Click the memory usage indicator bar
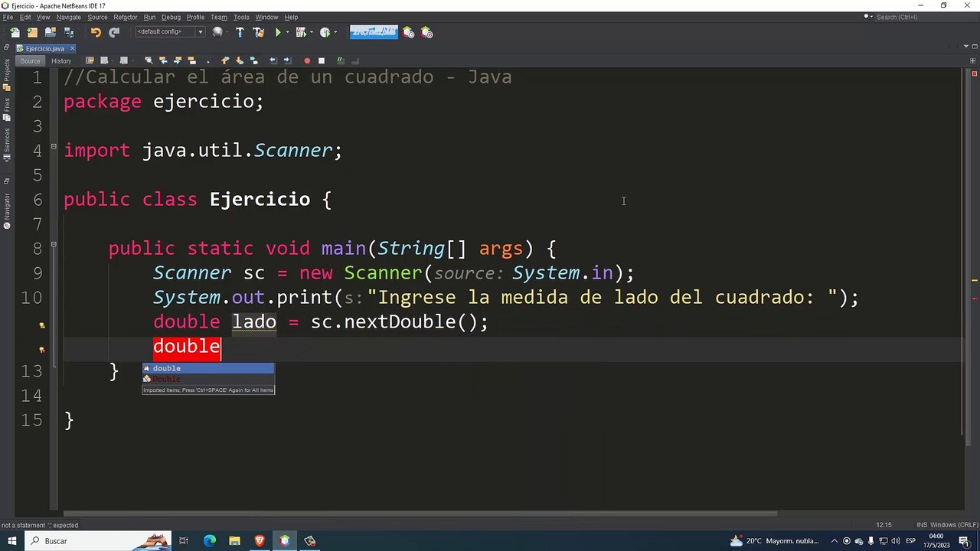 tap(374, 32)
